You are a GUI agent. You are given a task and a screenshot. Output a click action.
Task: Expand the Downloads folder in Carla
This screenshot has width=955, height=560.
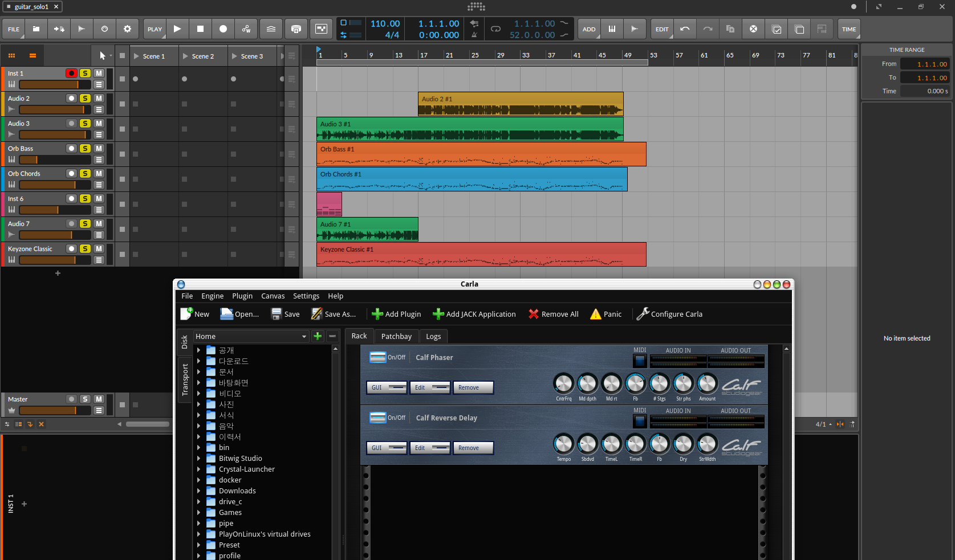click(x=199, y=490)
